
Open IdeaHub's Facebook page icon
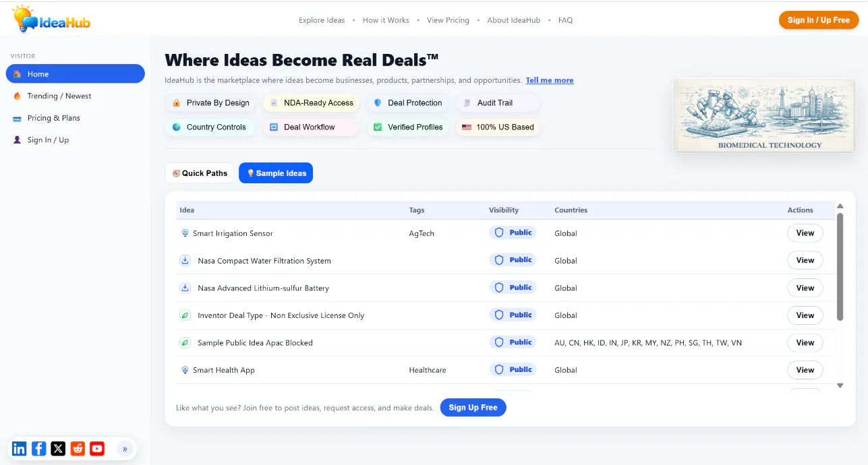click(x=39, y=448)
